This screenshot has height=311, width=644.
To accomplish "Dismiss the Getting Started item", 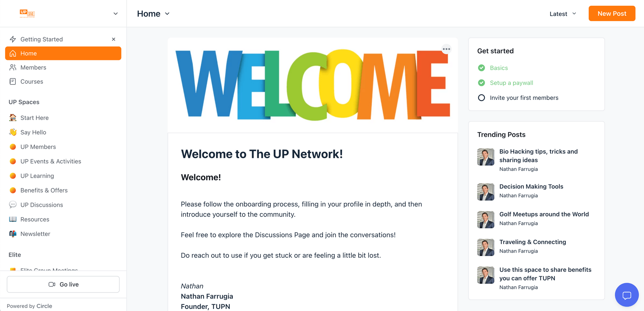I will coord(114,39).
